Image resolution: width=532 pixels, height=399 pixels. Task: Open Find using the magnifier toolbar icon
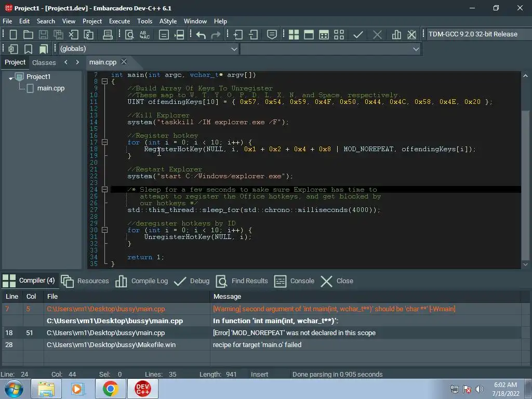[129, 35]
